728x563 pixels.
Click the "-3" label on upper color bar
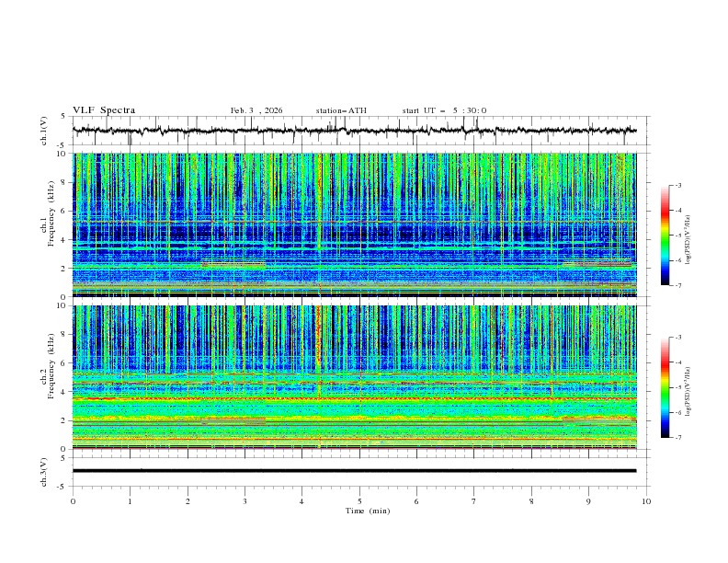pos(678,185)
